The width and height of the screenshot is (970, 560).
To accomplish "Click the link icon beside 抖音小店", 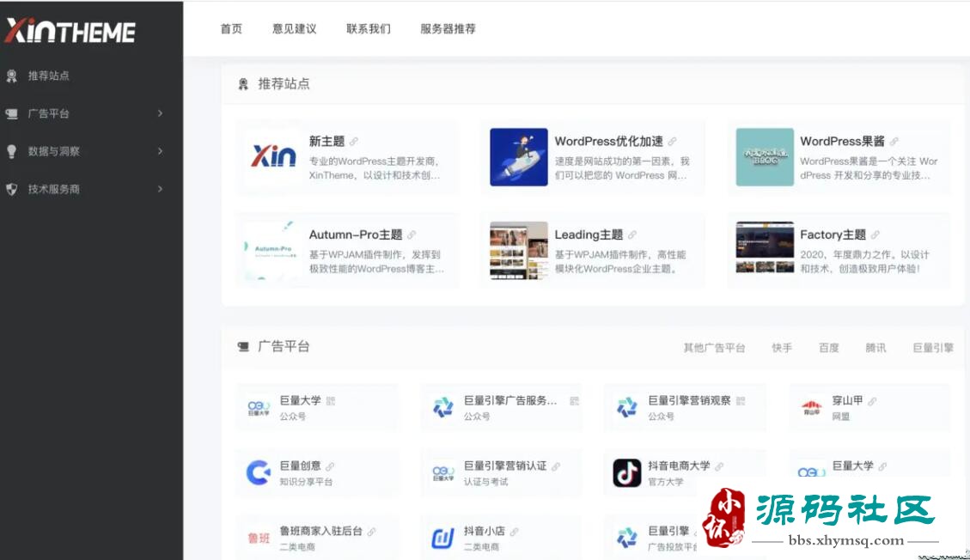I will coord(514,532).
